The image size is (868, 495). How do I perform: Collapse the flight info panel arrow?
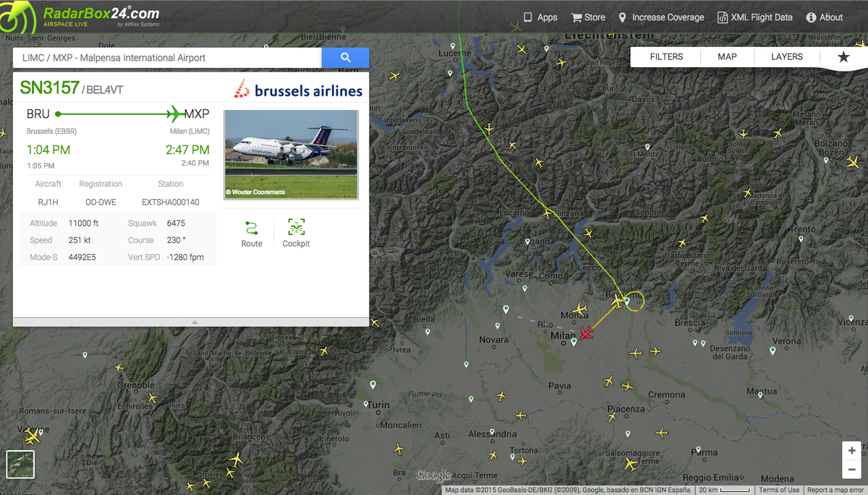[x=194, y=322]
